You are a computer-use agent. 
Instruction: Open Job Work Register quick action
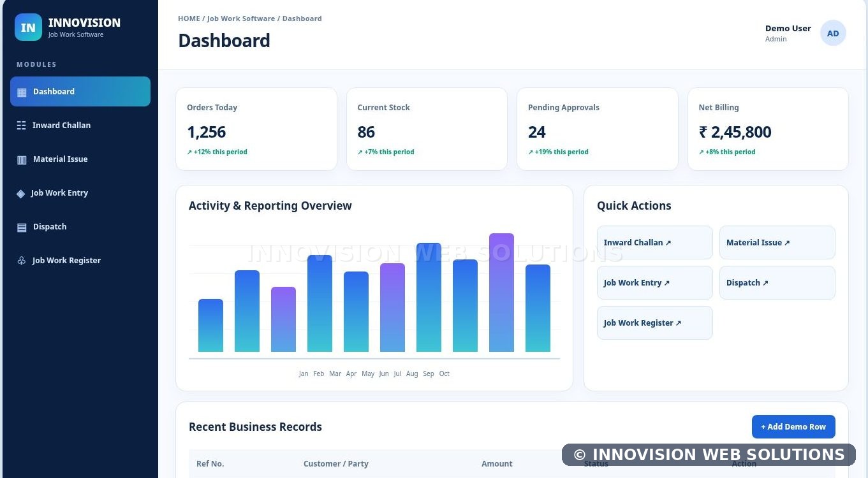point(655,323)
